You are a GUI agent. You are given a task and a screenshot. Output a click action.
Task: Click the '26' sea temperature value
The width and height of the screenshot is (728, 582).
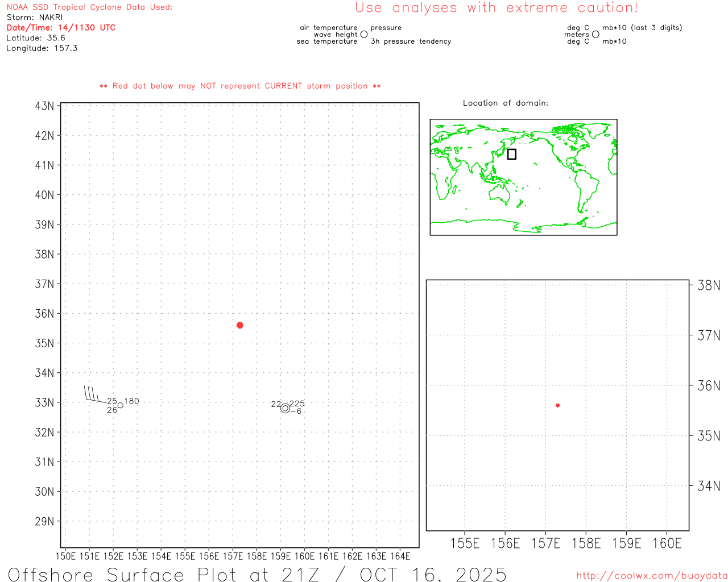point(112,410)
